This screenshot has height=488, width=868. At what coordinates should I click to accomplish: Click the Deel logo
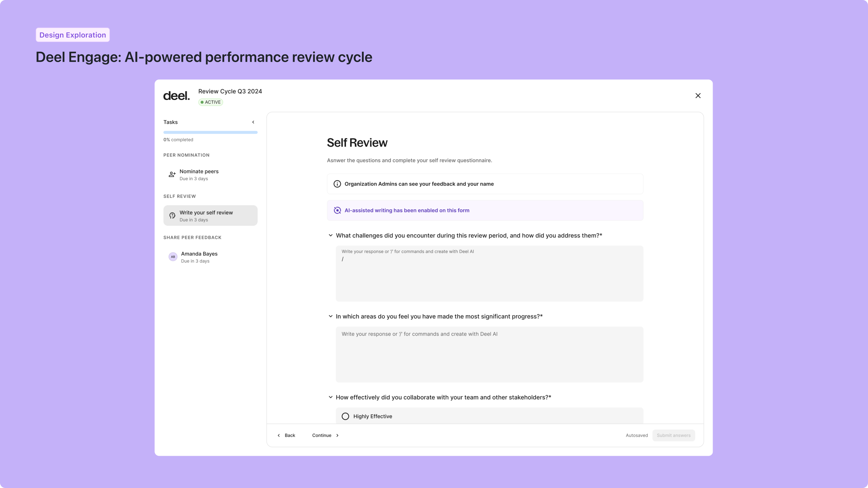click(176, 96)
